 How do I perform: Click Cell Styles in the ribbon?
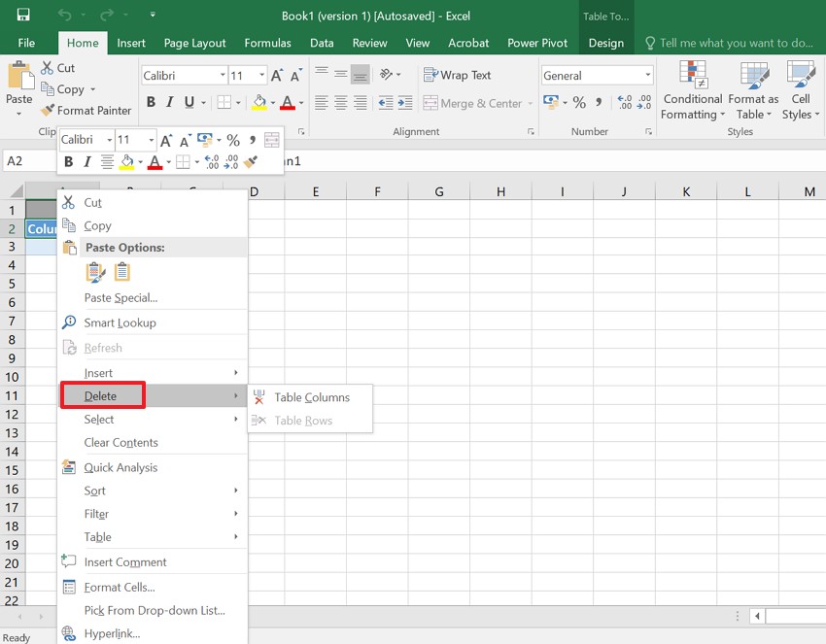pyautogui.click(x=800, y=90)
